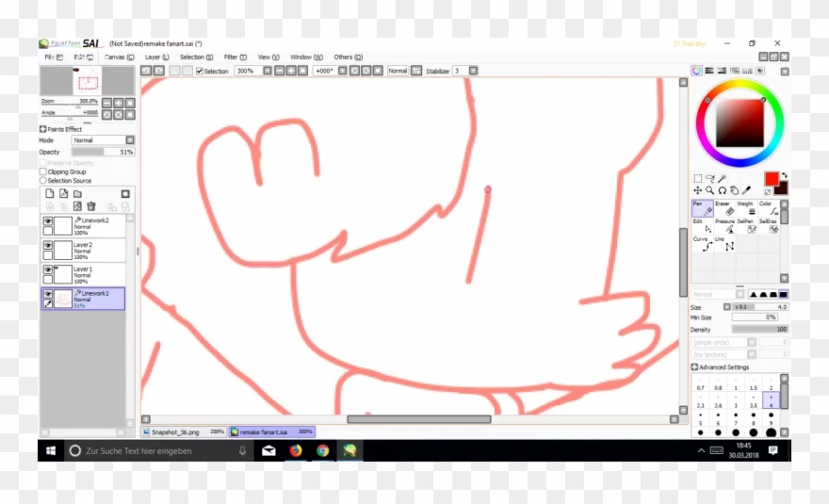This screenshot has height=504, width=829.
Task: Hide Layer1 via its eye icon
Action: (x=48, y=269)
